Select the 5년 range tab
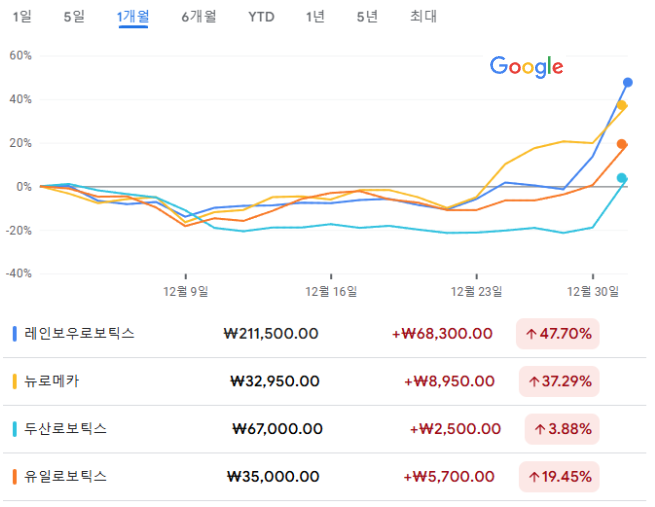Image resolution: width=655 pixels, height=507 pixels. point(367,17)
